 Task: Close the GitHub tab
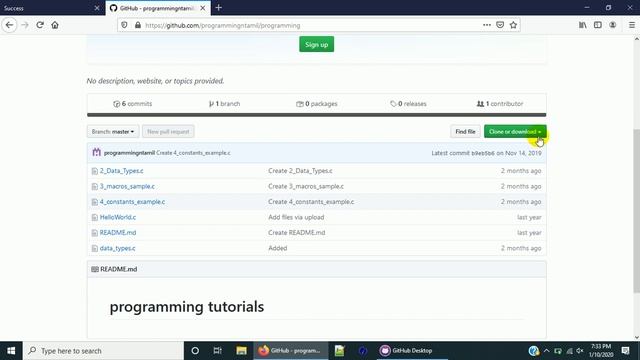tap(202, 8)
